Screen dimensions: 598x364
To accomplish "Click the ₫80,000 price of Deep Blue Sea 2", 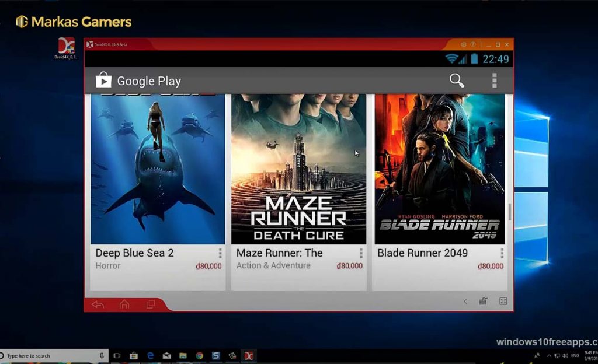I will tap(208, 266).
